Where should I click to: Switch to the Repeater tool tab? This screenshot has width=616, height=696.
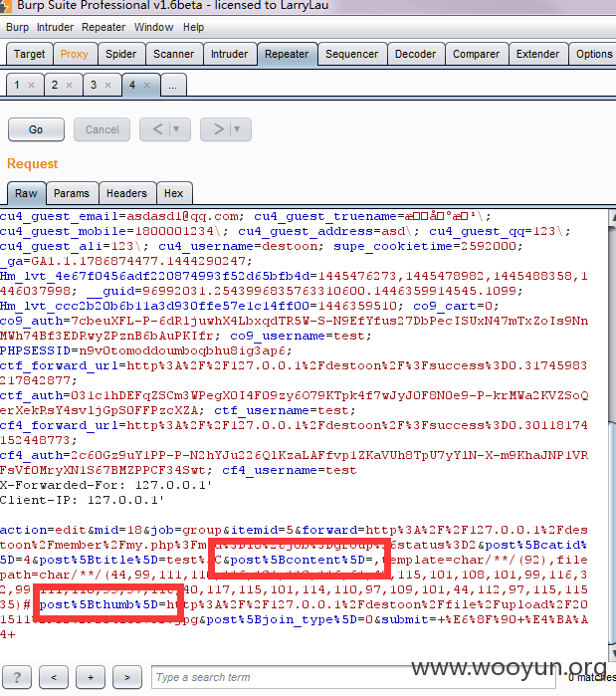point(287,54)
